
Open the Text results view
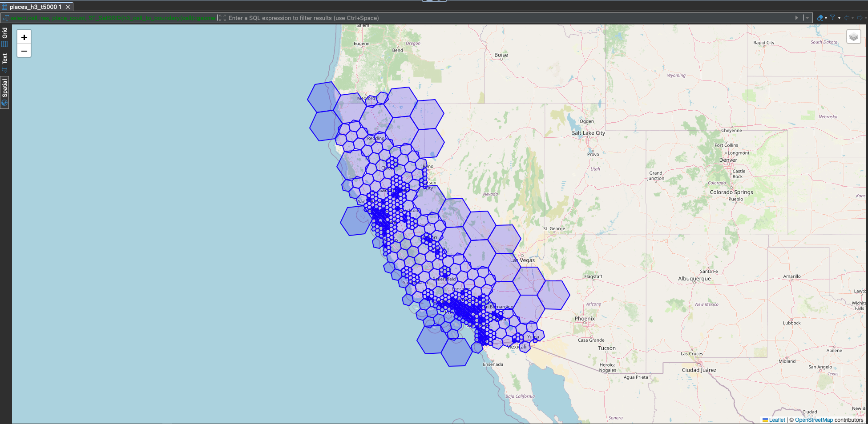5,62
